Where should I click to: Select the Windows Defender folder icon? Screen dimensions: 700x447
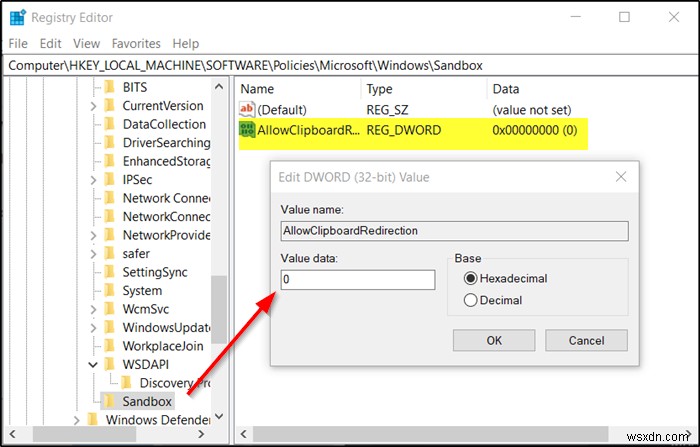pyautogui.click(x=93, y=420)
